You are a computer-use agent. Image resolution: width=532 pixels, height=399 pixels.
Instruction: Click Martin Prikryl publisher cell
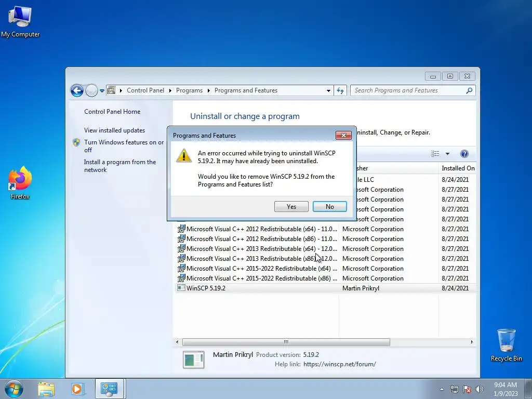(x=361, y=288)
